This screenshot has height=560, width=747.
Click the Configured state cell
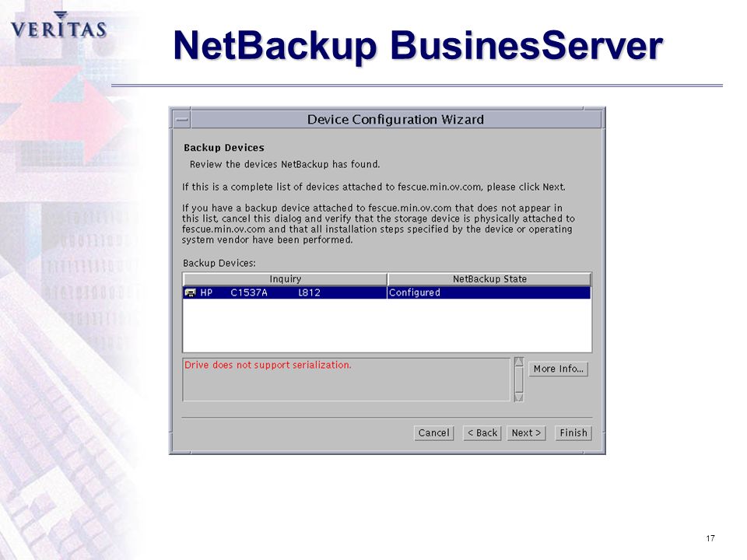click(x=489, y=292)
